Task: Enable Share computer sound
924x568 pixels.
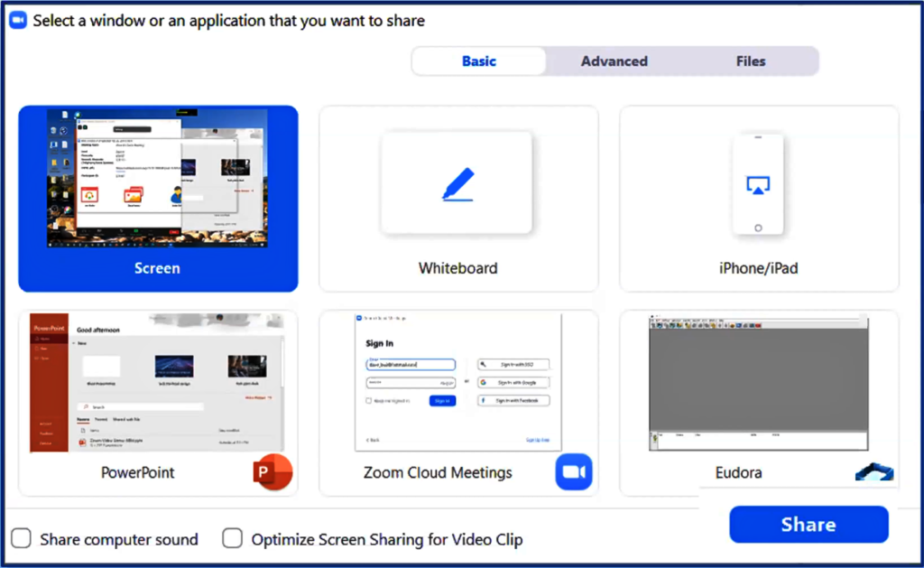Action: pyautogui.click(x=22, y=538)
